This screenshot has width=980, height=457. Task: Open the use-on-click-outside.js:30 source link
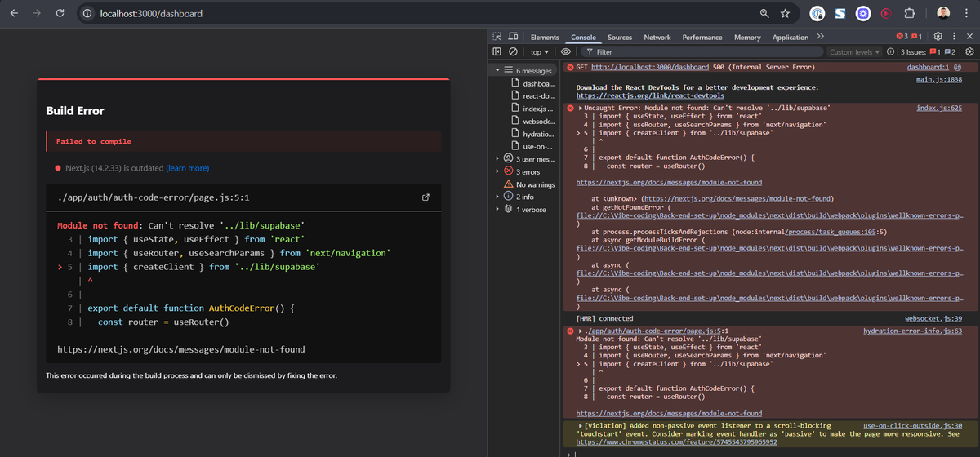912,426
